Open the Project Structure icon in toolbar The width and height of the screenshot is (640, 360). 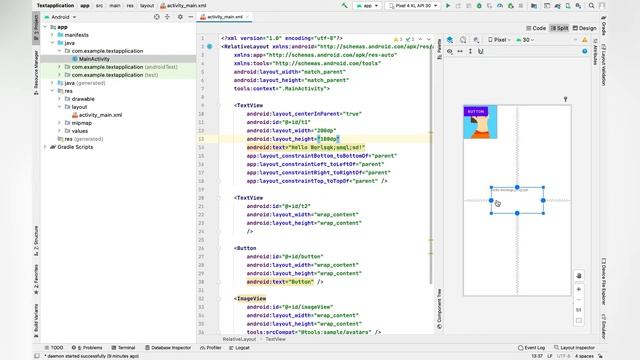coord(534,6)
